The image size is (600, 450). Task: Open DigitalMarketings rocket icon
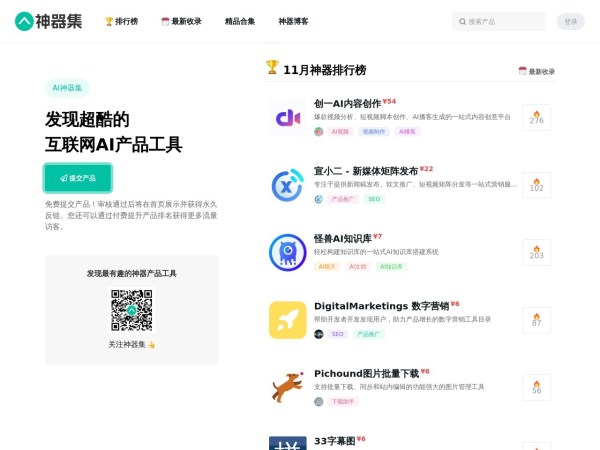coord(287,320)
